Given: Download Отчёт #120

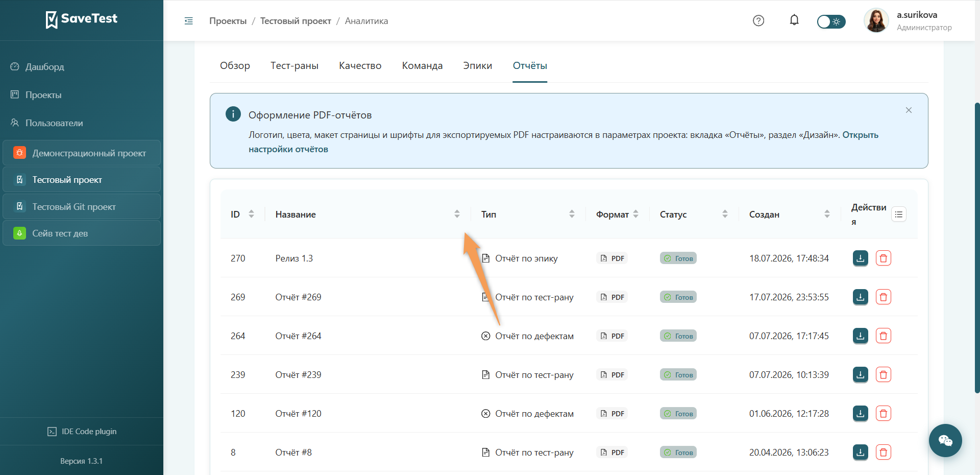Looking at the screenshot, I should (x=861, y=414).
